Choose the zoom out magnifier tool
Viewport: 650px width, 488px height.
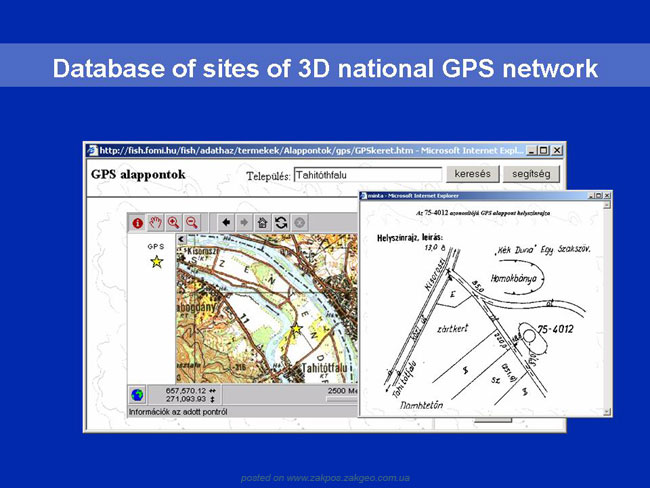click(192, 223)
